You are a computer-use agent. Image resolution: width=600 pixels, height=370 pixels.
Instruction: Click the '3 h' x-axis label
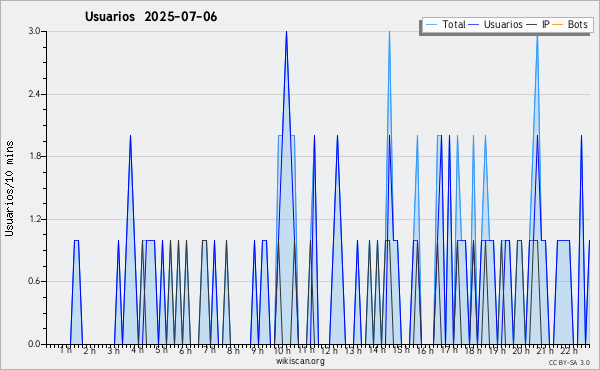click(113, 350)
